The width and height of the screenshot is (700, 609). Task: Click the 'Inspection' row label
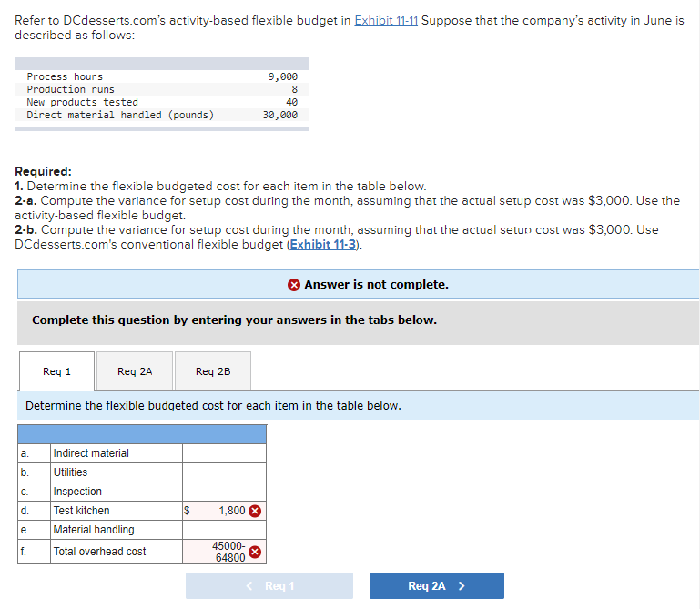[x=77, y=492]
